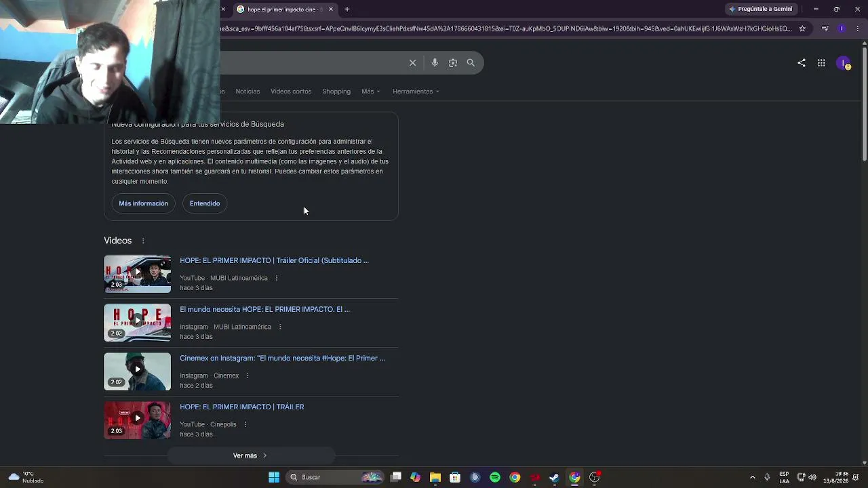Open Task View from the taskbar

click(x=396, y=477)
